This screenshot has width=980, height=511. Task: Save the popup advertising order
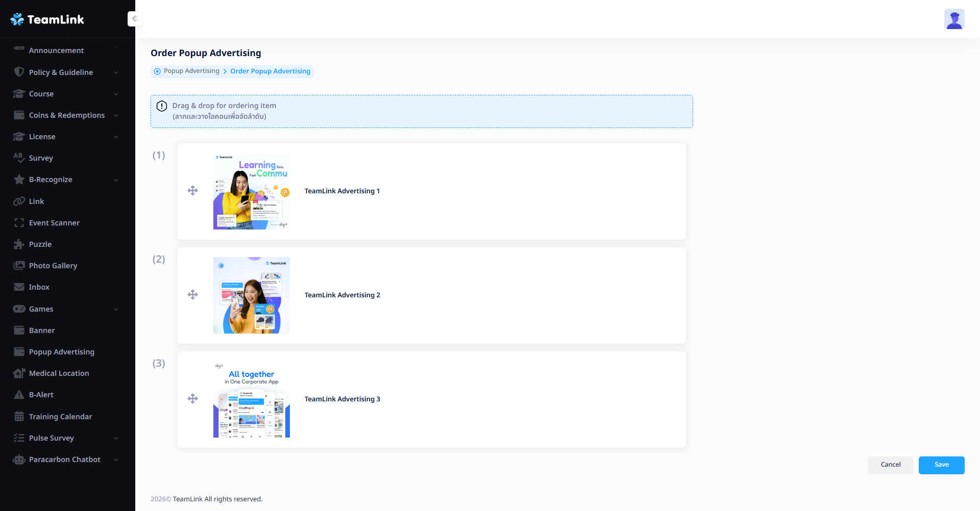coord(941,465)
